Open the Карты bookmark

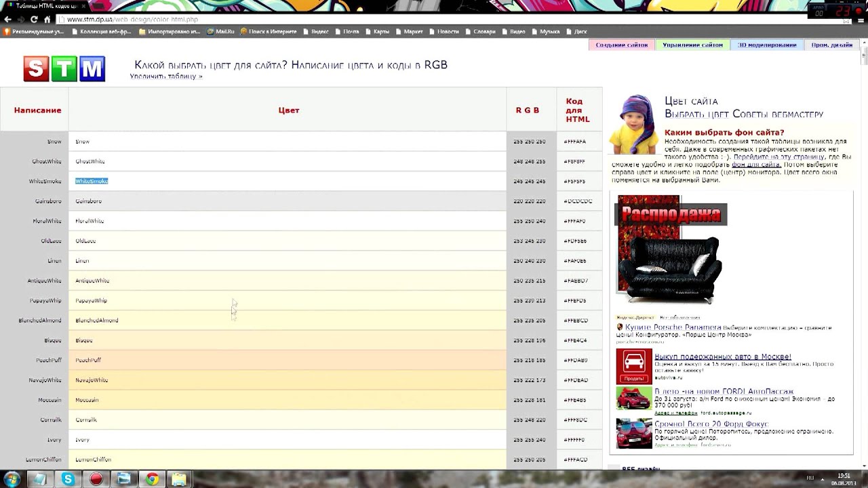click(377, 31)
